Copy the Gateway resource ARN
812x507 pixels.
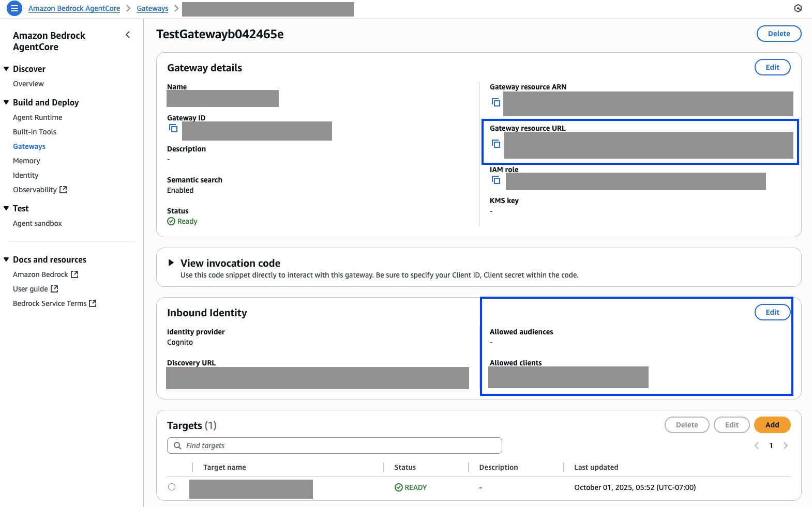[x=495, y=102]
